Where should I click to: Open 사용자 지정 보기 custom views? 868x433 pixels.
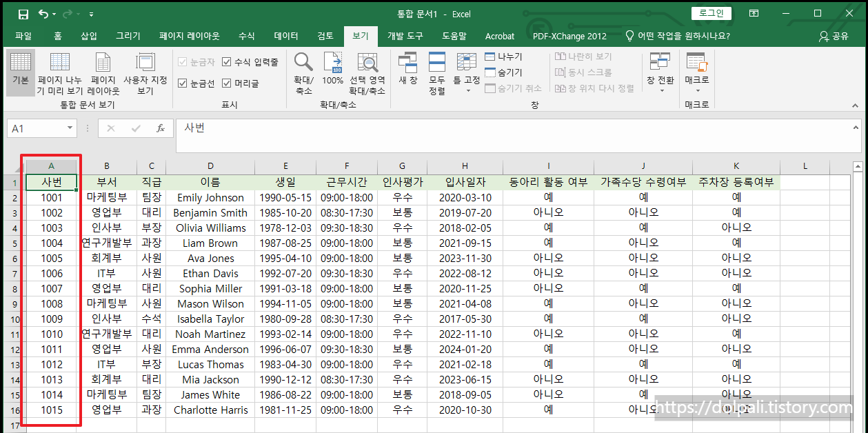tap(145, 72)
